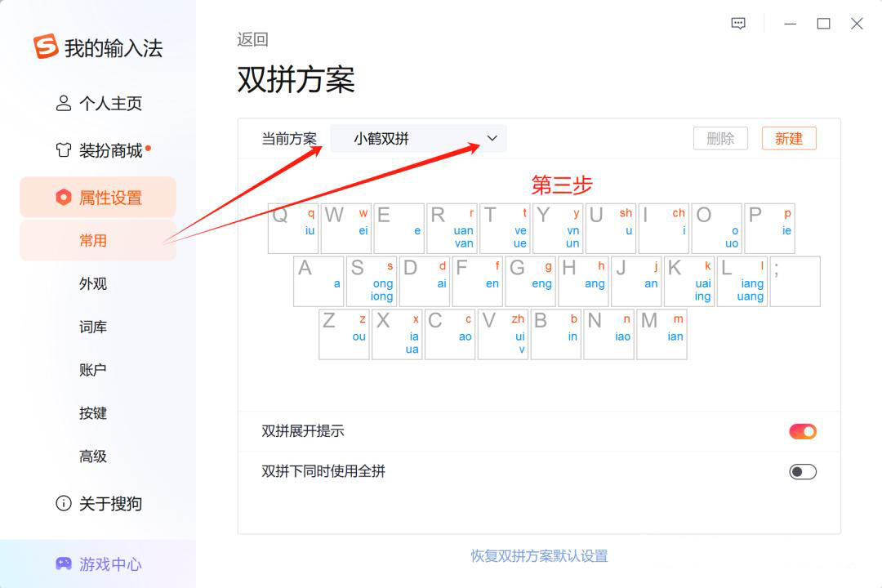This screenshot has width=882, height=588.
Task: Click the Q key mapping iu
Action: [x=293, y=229]
